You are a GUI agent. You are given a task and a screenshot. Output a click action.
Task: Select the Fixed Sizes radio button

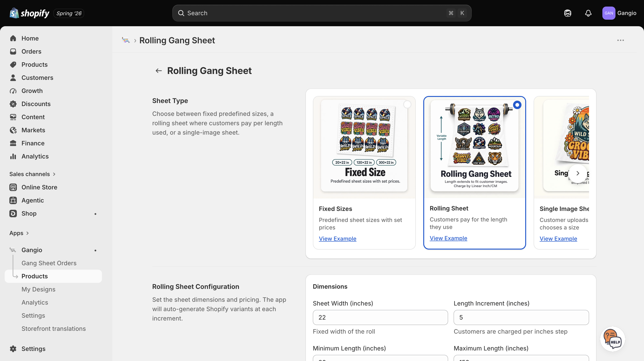pos(407,104)
